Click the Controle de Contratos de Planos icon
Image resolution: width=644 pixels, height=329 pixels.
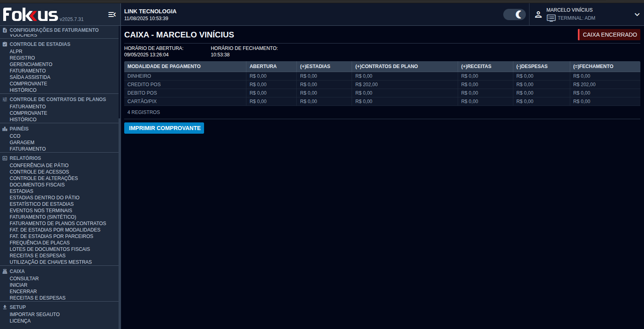pyautogui.click(x=5, y=99)
